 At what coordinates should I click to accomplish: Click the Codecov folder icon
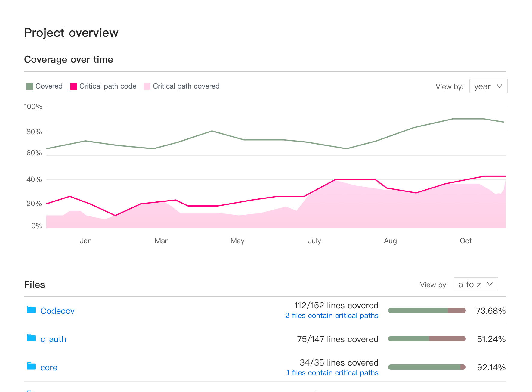pos(31,310)
